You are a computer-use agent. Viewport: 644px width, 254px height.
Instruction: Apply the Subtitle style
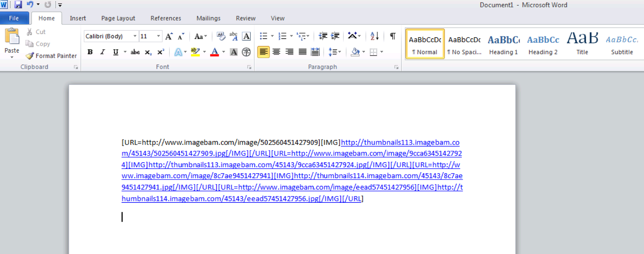[x=622, y=44]
